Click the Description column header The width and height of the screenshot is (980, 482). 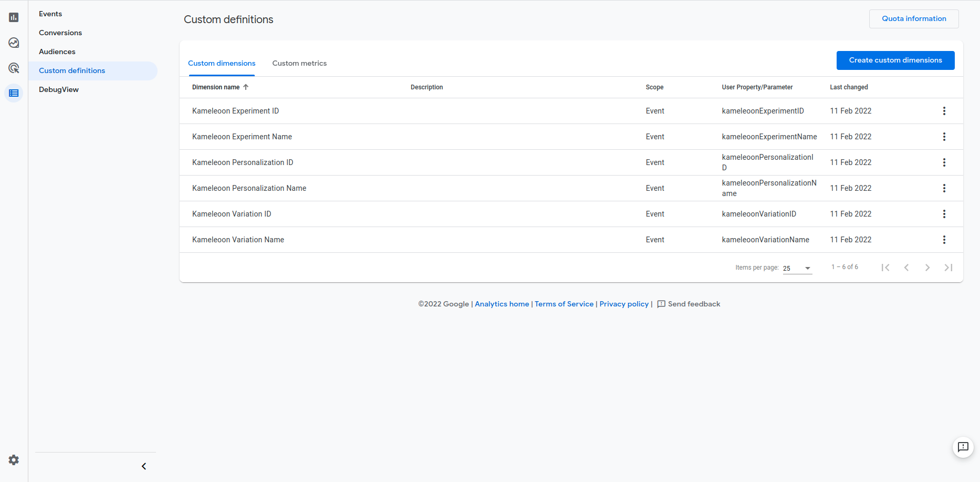coord(426,87)
